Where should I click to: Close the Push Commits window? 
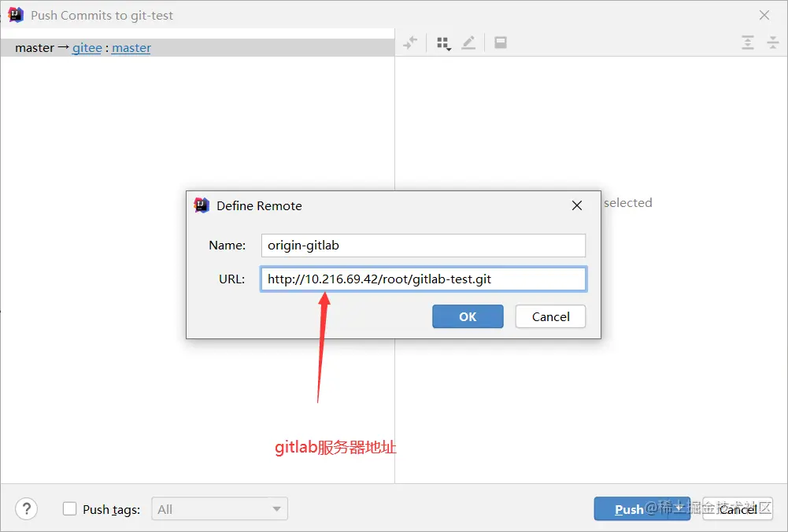(764, 15)
